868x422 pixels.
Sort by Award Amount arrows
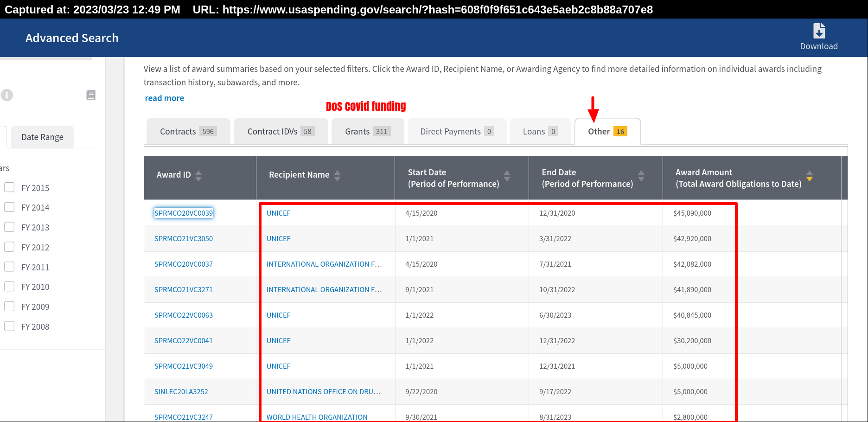[810, 175]
